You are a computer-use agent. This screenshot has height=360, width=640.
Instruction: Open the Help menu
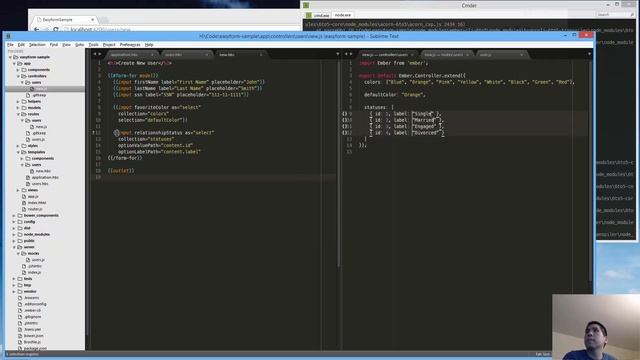tap(149, 44)
